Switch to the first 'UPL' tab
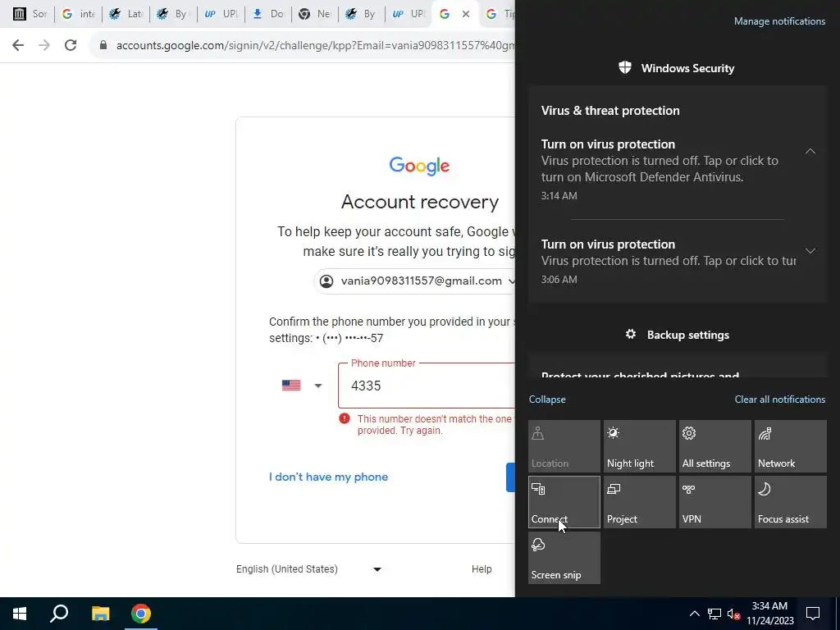Viewport: 840px width, 630px height. point(221,14)
